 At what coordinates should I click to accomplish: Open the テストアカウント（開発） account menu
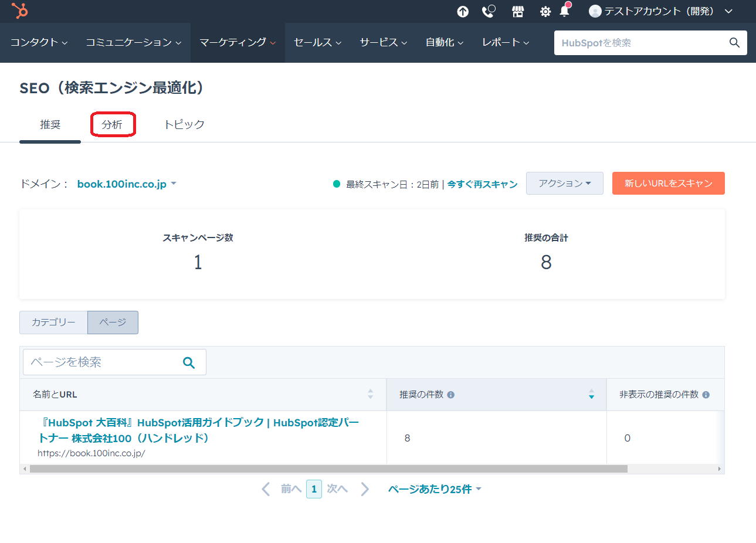pos(661,11)
